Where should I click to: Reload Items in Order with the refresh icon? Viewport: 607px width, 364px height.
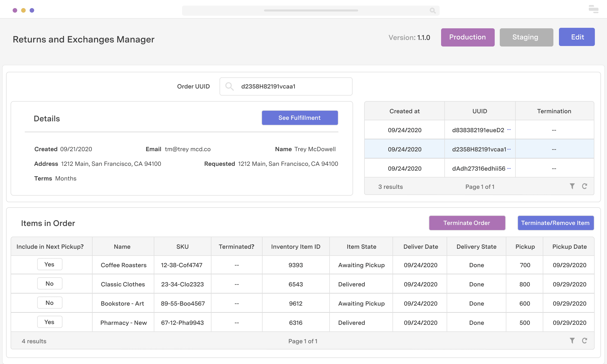(x=585, y=341)
